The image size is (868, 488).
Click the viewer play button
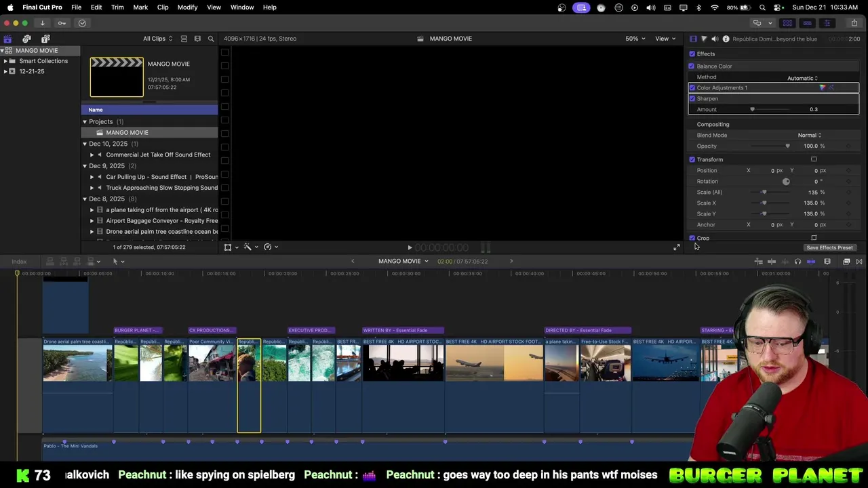[x=410, y=248]
